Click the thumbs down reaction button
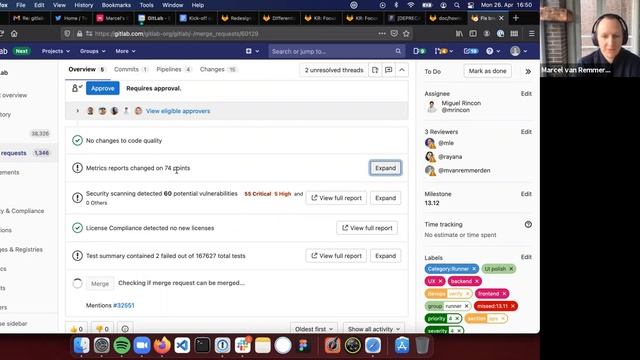This screenshot has width=640, height=360. tap(102, 329)
